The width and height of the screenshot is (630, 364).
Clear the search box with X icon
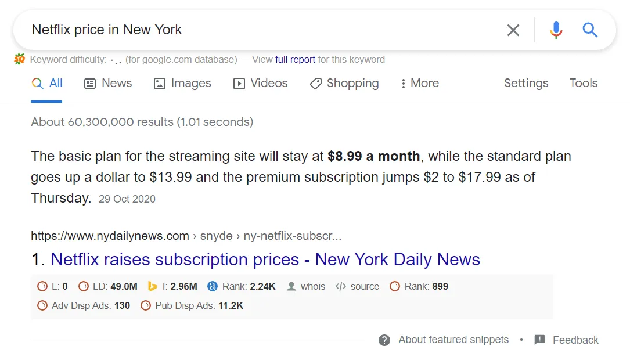point(513,30)
